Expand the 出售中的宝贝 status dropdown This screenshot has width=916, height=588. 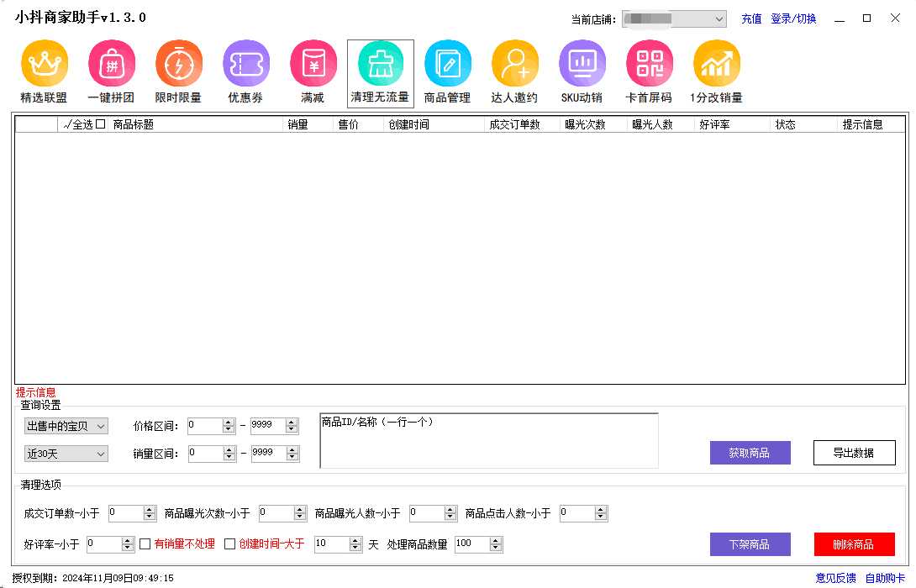point(66,427)
